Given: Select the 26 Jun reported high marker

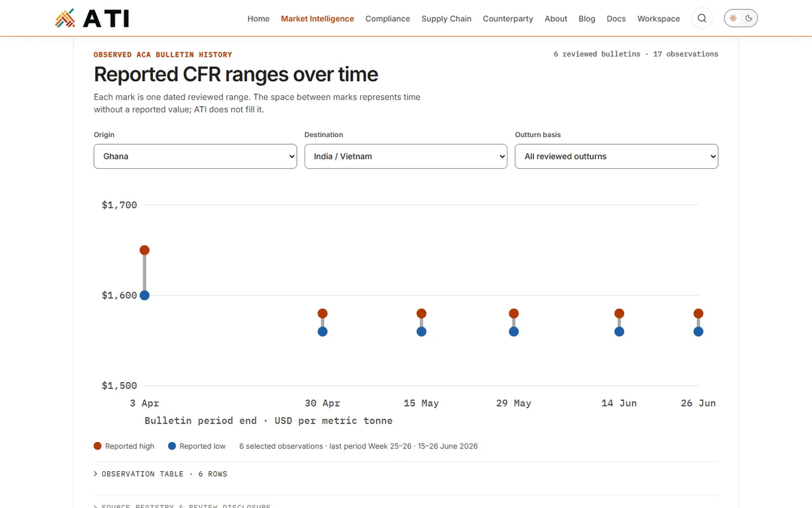Looking at the screenshot, I should coord(698,314).
